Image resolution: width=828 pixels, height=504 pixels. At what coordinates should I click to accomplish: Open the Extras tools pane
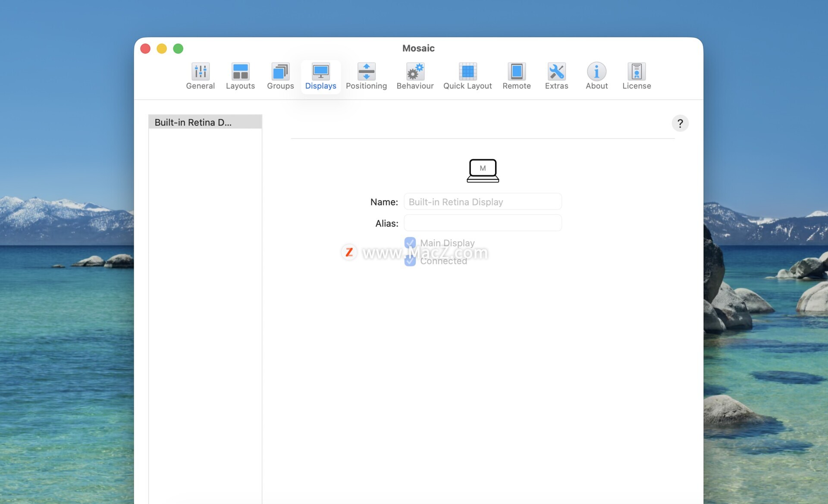pos(556,76)
